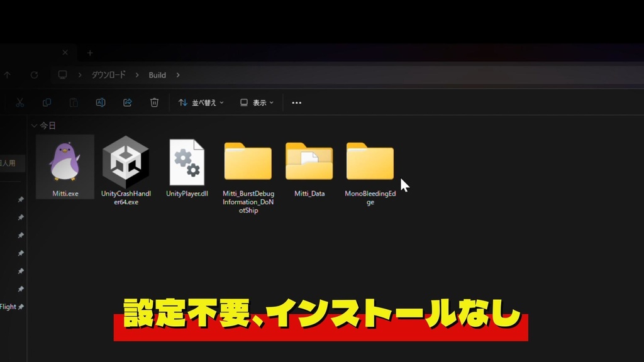Select the Paste icon
The width and height of the screenshot is (644, 362).
click(74, 102)
